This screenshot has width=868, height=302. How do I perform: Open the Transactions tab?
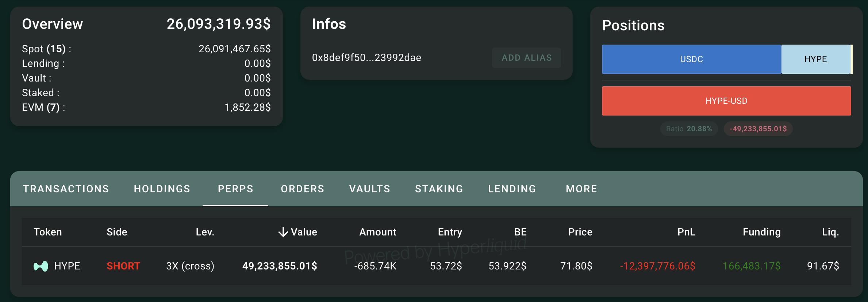(66, 189)
